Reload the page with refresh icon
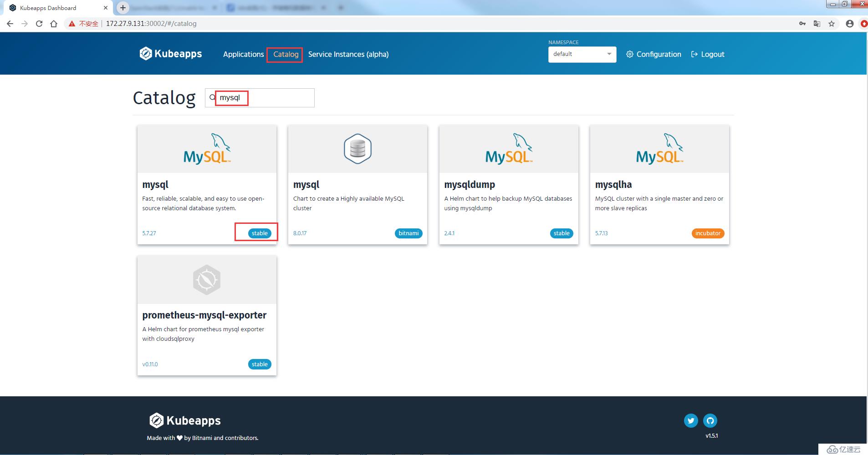Image resolution: width=868 pixels, height=455 pixels. pyautogui.click(x=39, y=24)
